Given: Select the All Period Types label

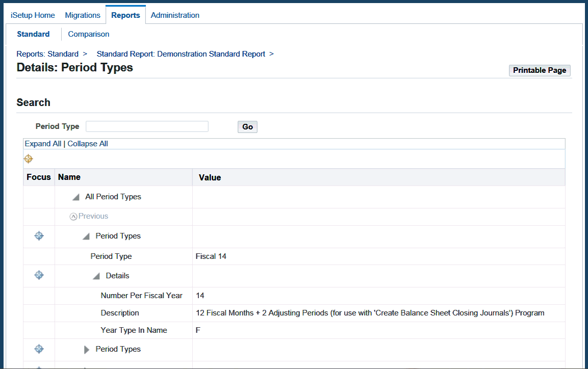Looking at the screenshot, I should click(x=113, y=197).
